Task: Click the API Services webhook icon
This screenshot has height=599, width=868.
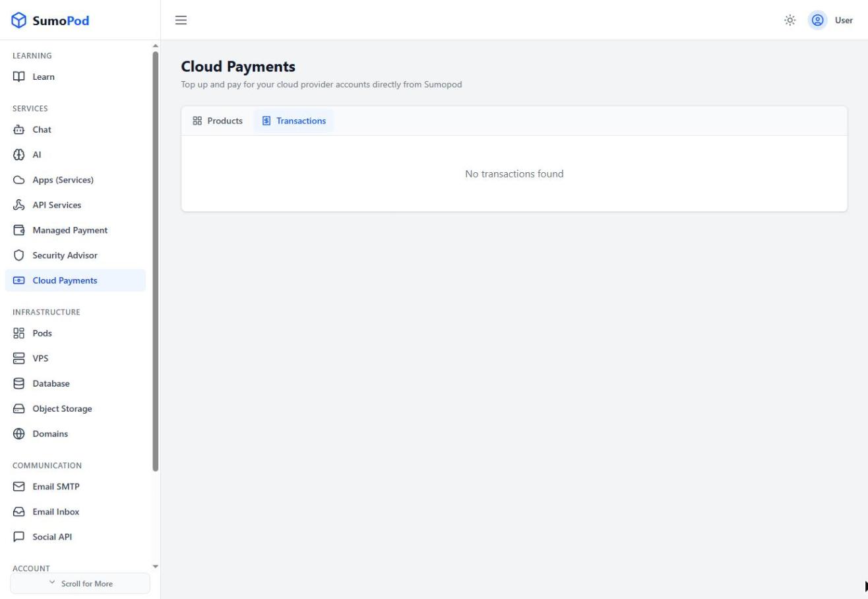Action: click(x=19, y=205)
